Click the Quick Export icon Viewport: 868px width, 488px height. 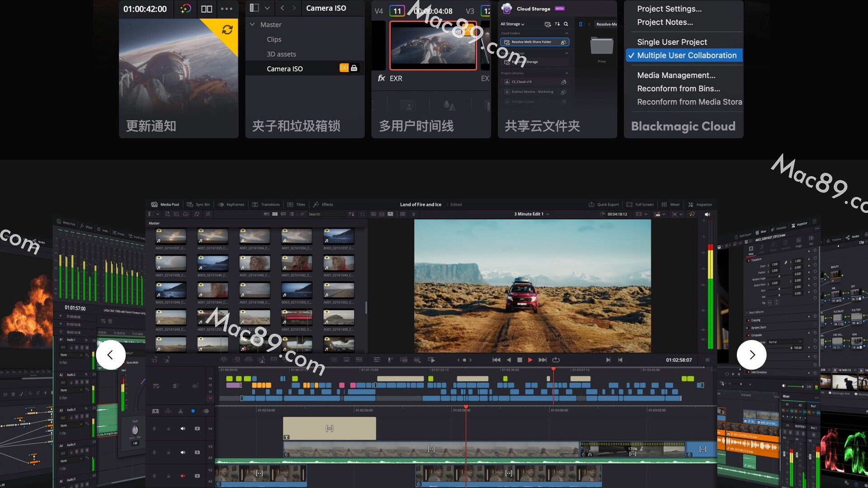pyautogui.click(x=591, y=204)
